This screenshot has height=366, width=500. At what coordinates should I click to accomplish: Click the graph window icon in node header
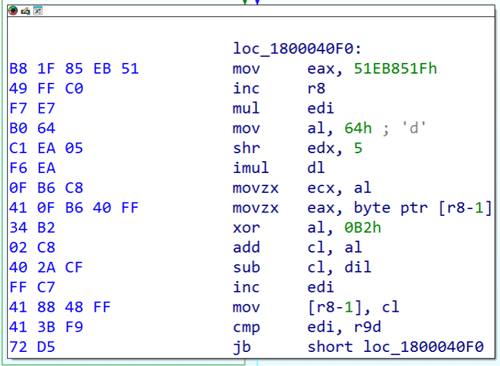[x=38, y=11]
